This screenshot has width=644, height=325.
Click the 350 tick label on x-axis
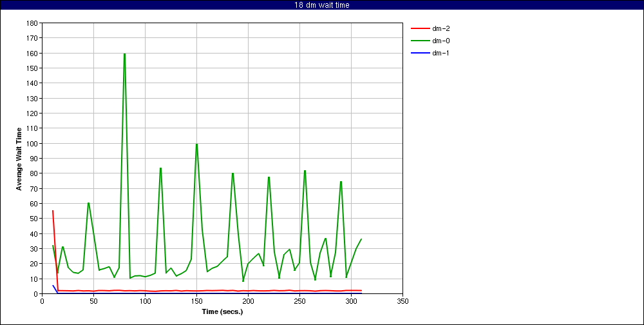(x=402, y=300)
